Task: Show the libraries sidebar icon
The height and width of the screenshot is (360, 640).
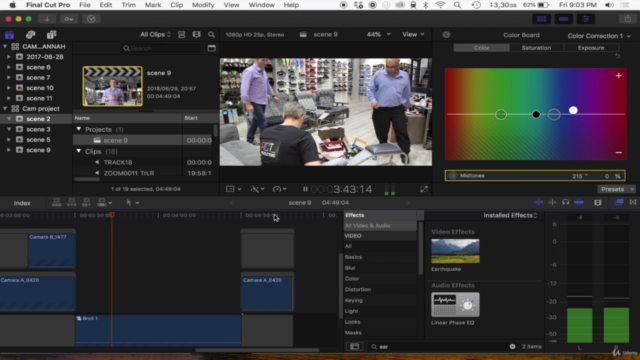Action: [9, 35]
